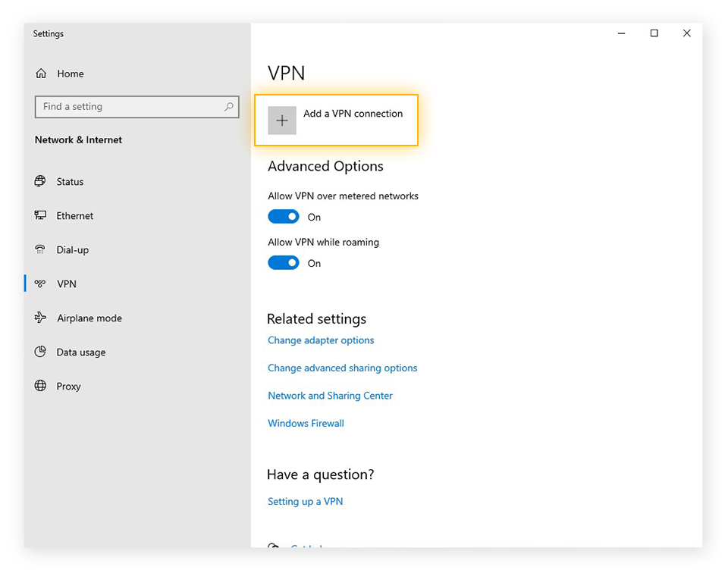
Task: Select VPN from the Network & Internet menu
Action: (67, 283)
